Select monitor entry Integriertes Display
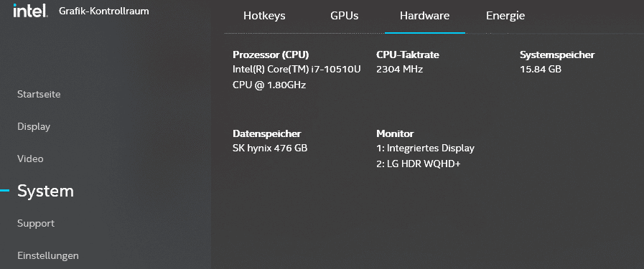The image size is (644, 269). click(x=425, y=148)
